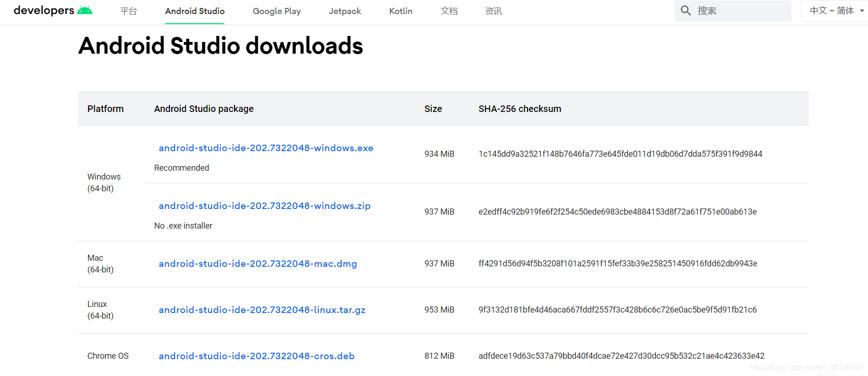Screen dimensions: 868x376
Task: Click the 953 MiB size value
Action: click(x=439, y=310)
